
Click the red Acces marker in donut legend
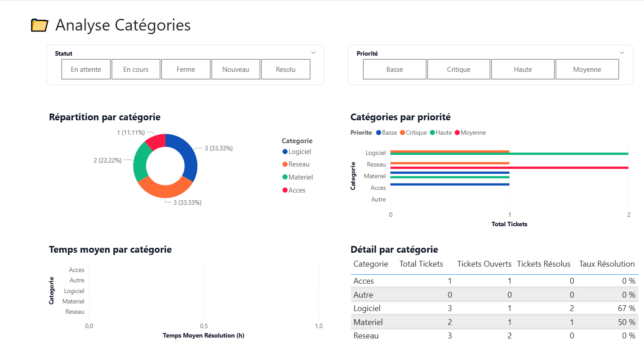coord(285,190)
